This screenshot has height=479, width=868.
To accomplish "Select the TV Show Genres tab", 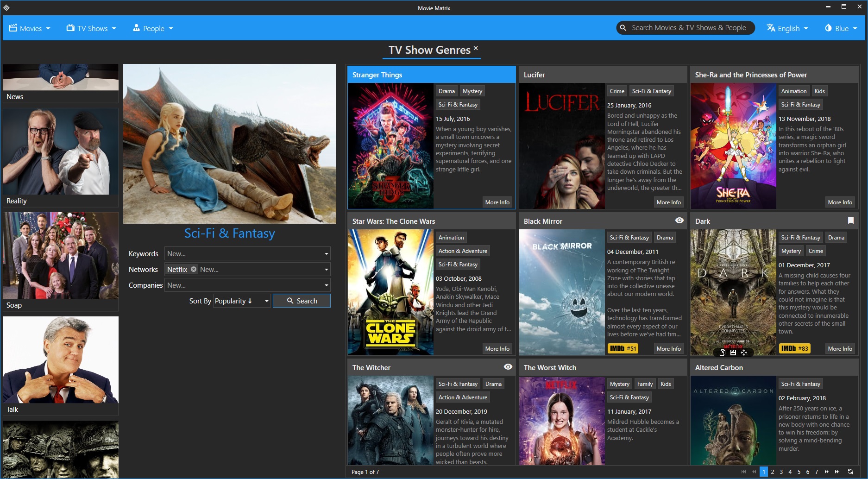I will [429, 50].
